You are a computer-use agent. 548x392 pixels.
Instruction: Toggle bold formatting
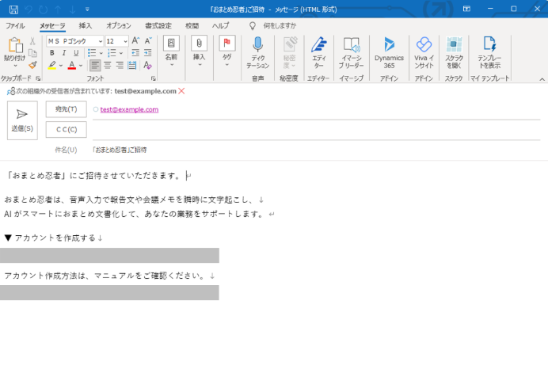click(51, 53)
